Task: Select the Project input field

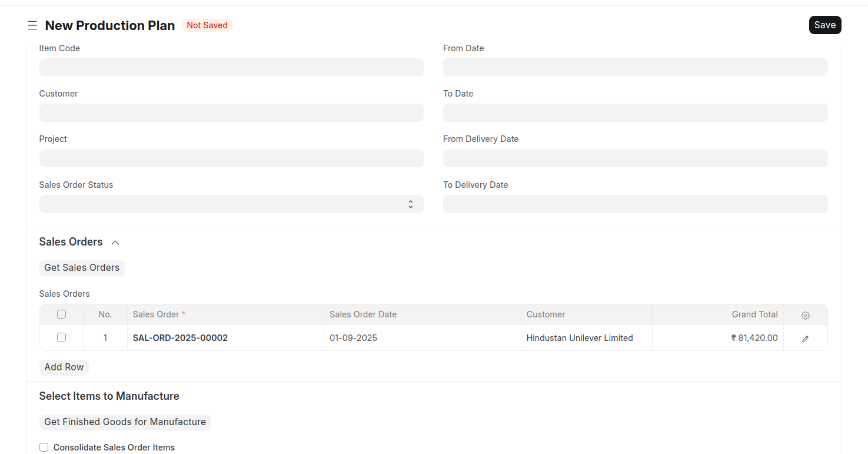Action: pos(231,158)
